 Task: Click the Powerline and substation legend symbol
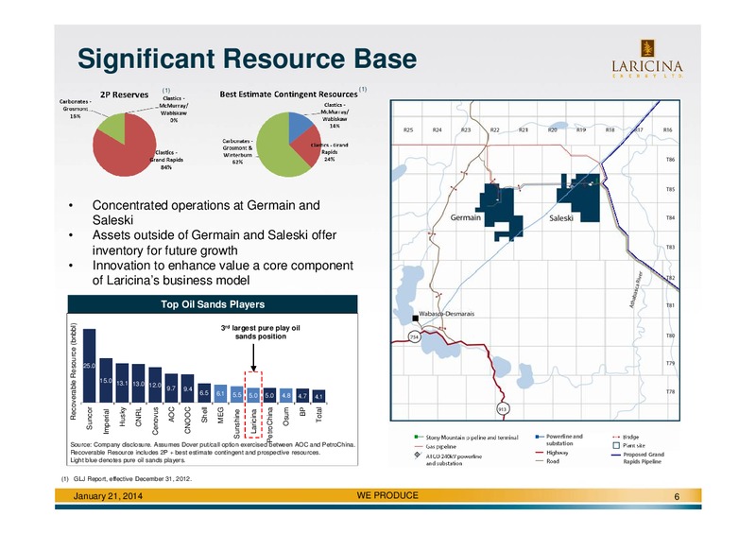[539, 437]
